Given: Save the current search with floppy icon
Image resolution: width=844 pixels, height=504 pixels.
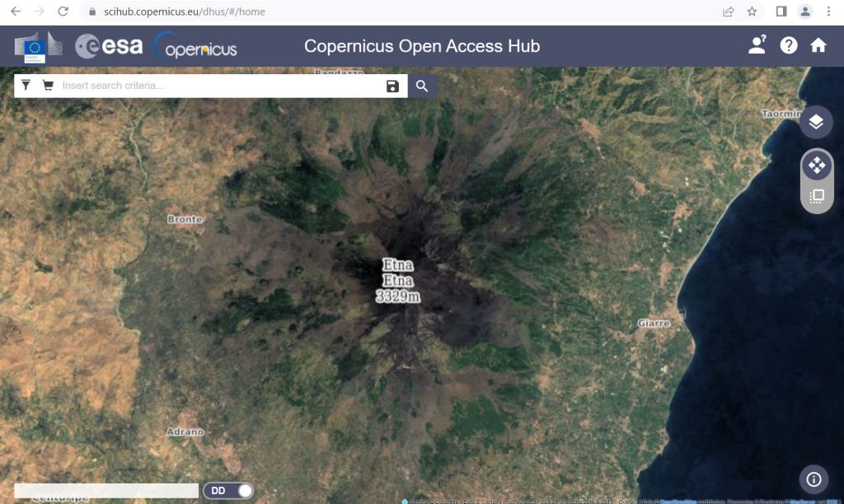Looking at the screenshot, I should (392, 86).
